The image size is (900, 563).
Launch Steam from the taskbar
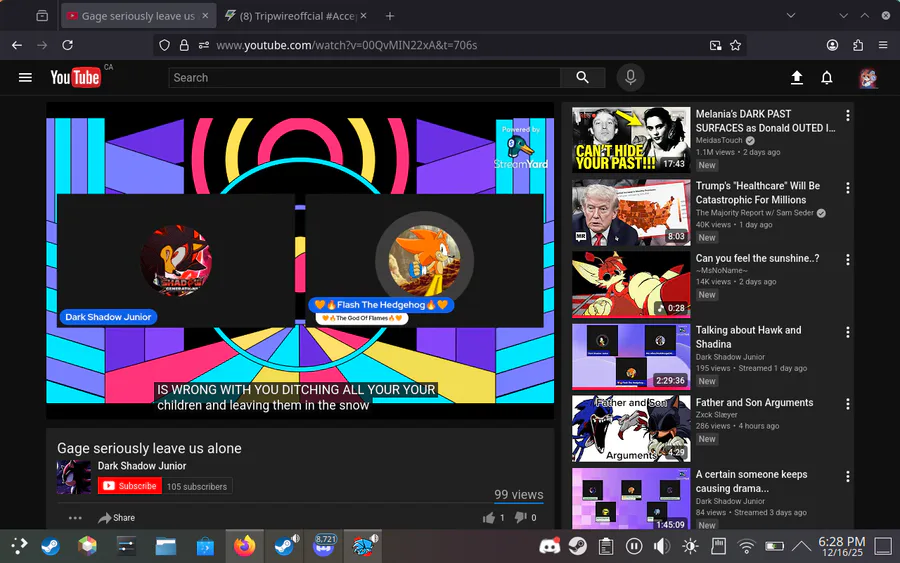(x=51, y=546)
